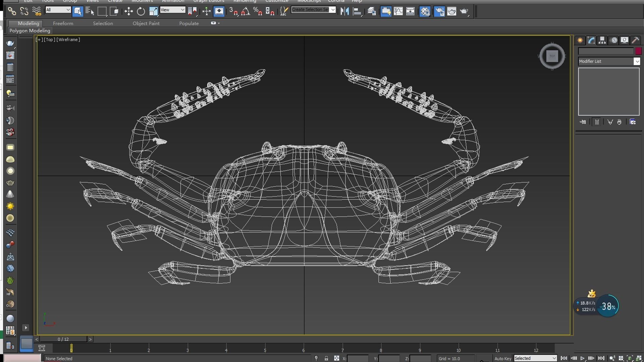
Task: Go to Start of animation
Action: pyautogui.click(x=564, y=358)
